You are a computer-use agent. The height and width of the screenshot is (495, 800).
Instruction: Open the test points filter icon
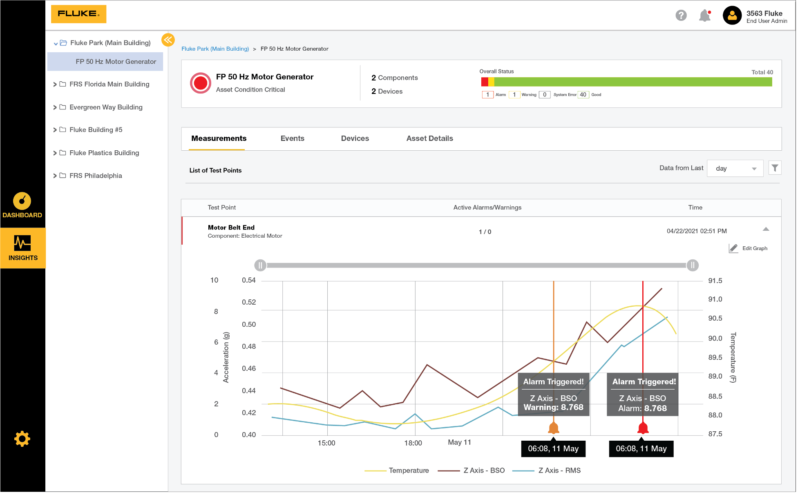tap(775, 169)
